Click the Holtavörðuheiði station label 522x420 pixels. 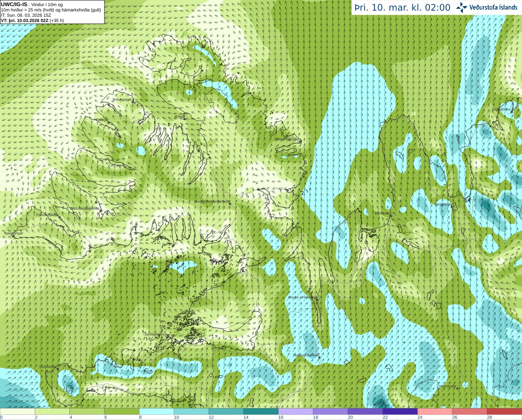[x=306, y=355]
